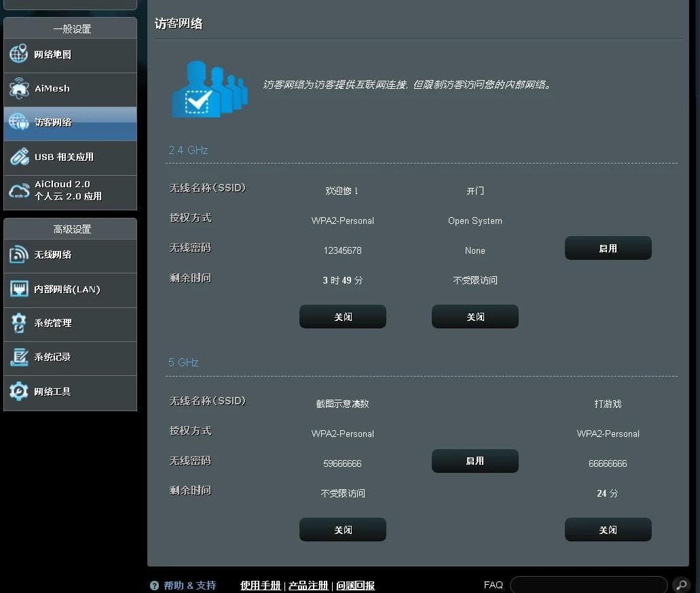Click the FAQ search magnifier icon
This screenshot has width=700, height=593.
click(681, 585)
